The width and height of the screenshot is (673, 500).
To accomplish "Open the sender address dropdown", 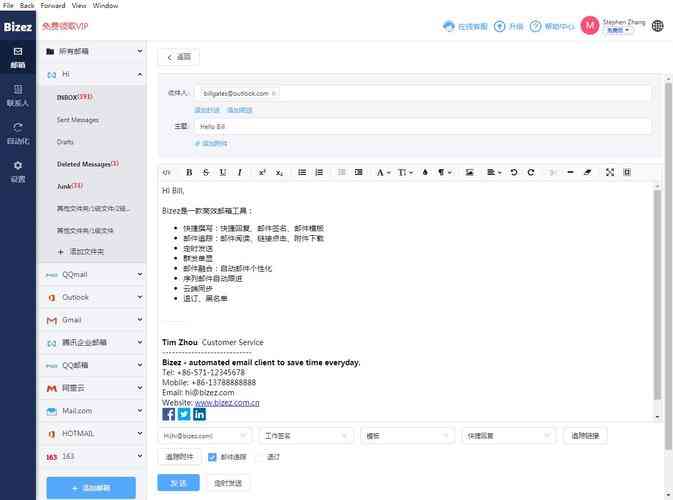I will pos(204,435).
